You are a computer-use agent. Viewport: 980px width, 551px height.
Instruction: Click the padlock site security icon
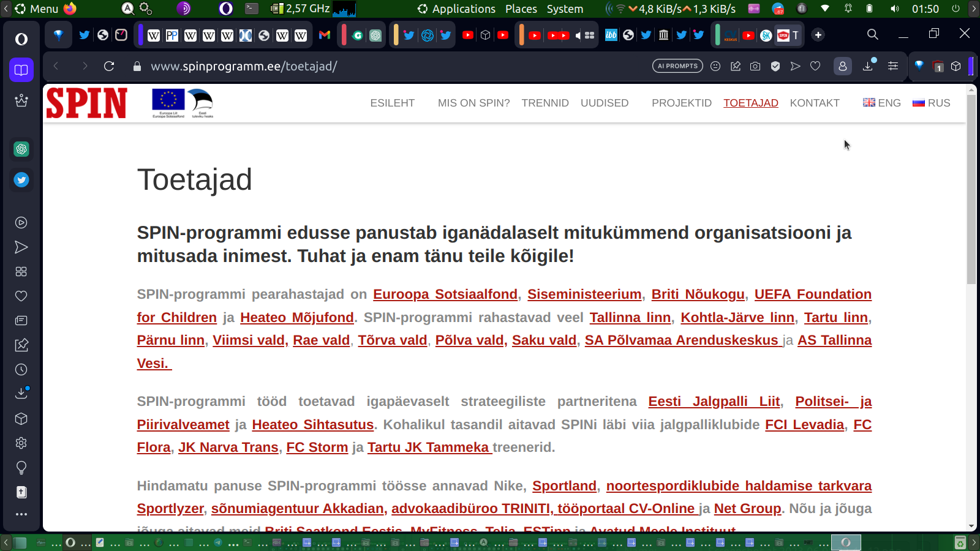(137, 66)
